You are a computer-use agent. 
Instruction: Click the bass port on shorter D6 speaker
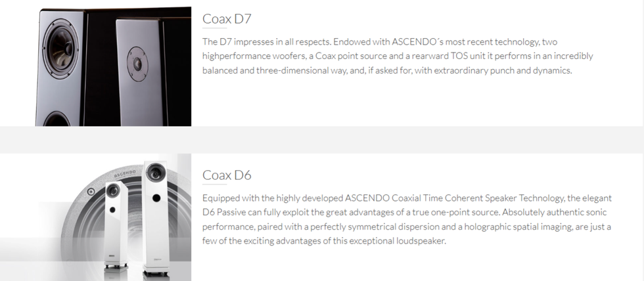click(x=112, y=209)
